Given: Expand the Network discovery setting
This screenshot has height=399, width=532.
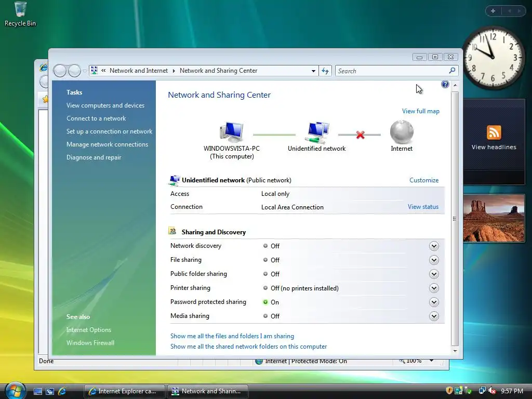Looking at the screenshot, I should 434,246.
